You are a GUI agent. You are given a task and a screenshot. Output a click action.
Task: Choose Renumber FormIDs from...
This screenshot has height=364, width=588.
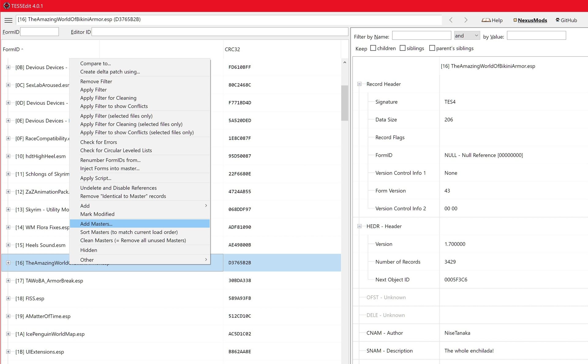point(140,160)
